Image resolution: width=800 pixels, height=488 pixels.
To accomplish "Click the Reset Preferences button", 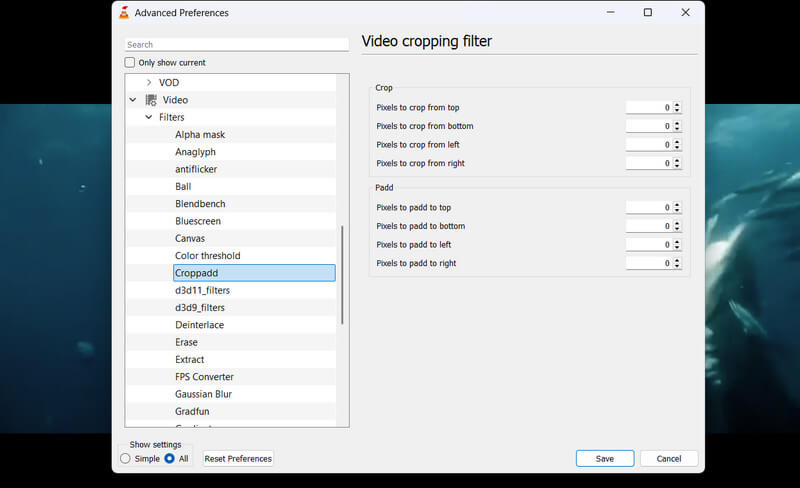I will pos(238,459).
